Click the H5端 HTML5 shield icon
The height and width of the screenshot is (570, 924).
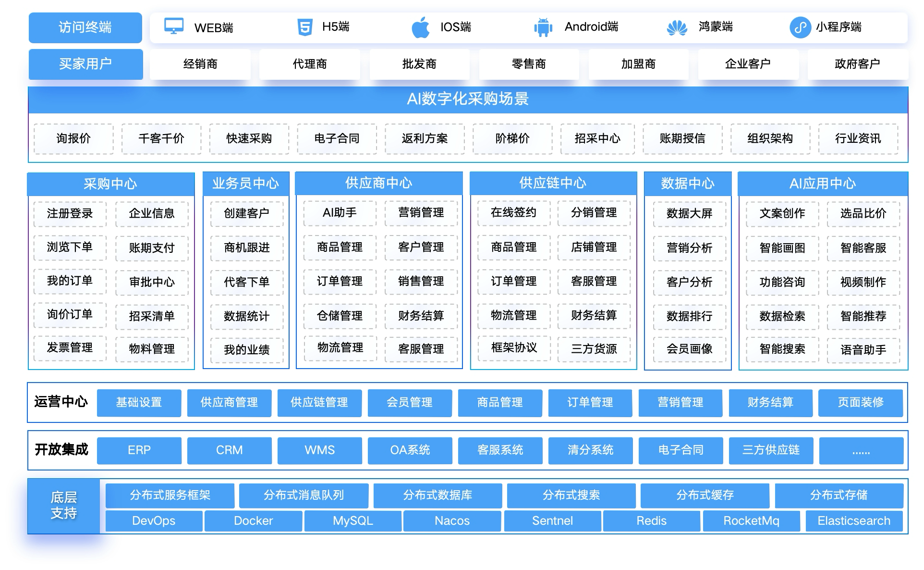304,27
